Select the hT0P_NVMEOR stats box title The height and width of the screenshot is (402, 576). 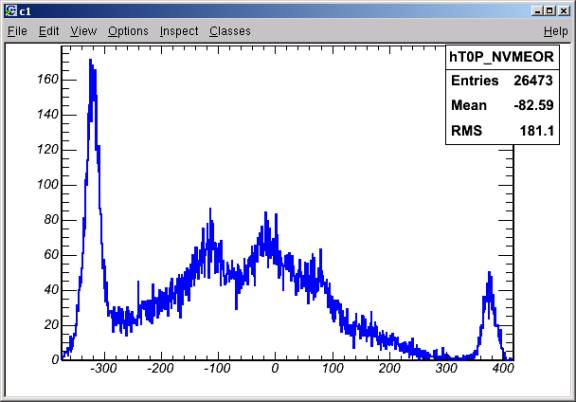(x=502, y=57)
